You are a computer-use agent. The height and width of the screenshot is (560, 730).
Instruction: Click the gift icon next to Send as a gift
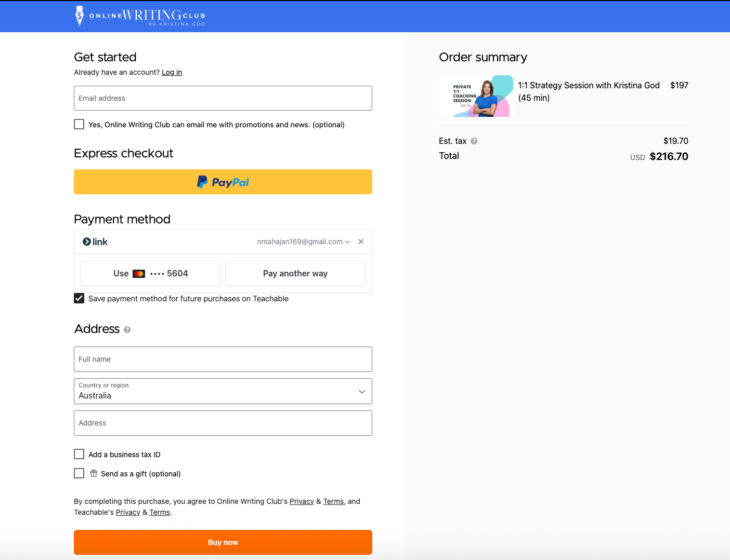pyautogui.click(x=94, y=473)
